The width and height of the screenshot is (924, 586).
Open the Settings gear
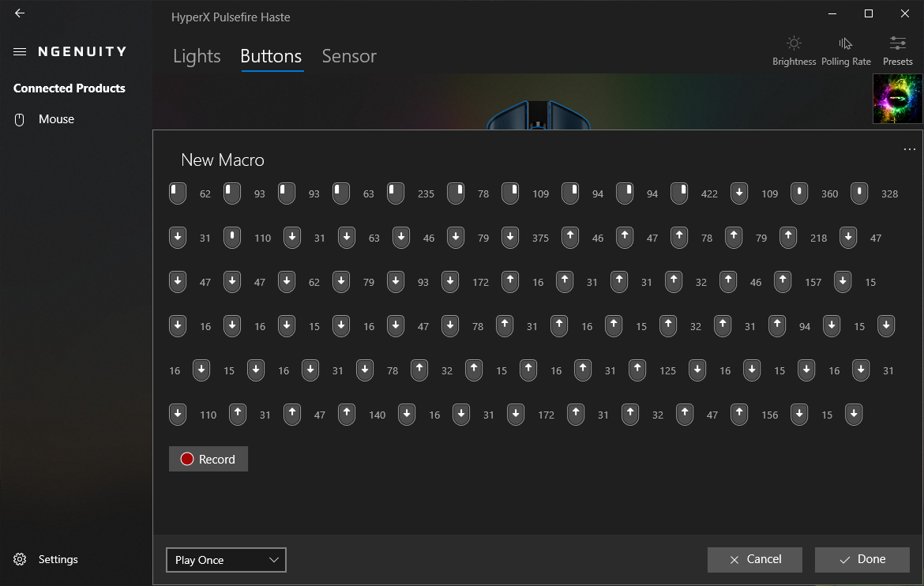pos(20,559)
